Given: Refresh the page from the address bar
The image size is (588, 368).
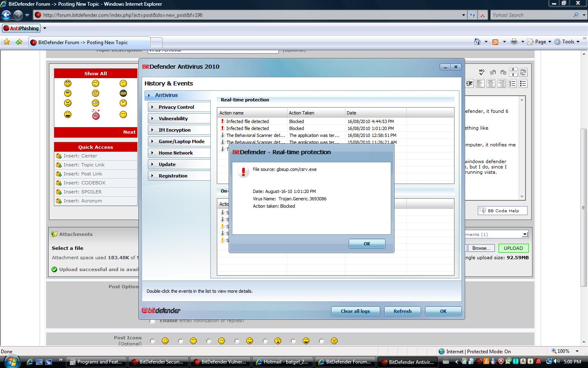Looking at the screenshot, I should tap(472, 15).
